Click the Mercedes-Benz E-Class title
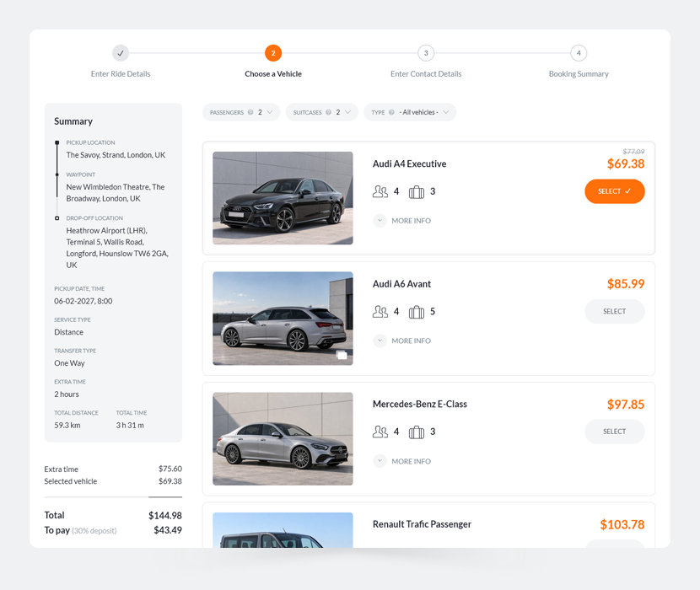The height and width of the screenshot is (590, 700). 420,404
